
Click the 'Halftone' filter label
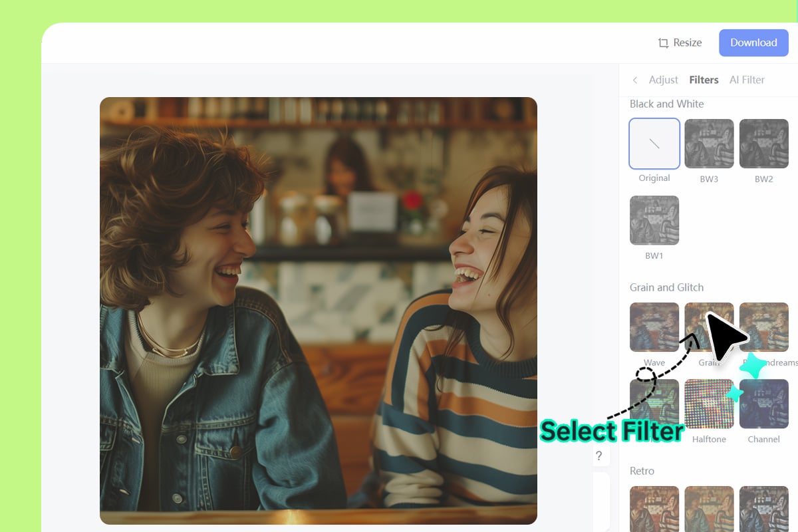[x=709, y=439]
